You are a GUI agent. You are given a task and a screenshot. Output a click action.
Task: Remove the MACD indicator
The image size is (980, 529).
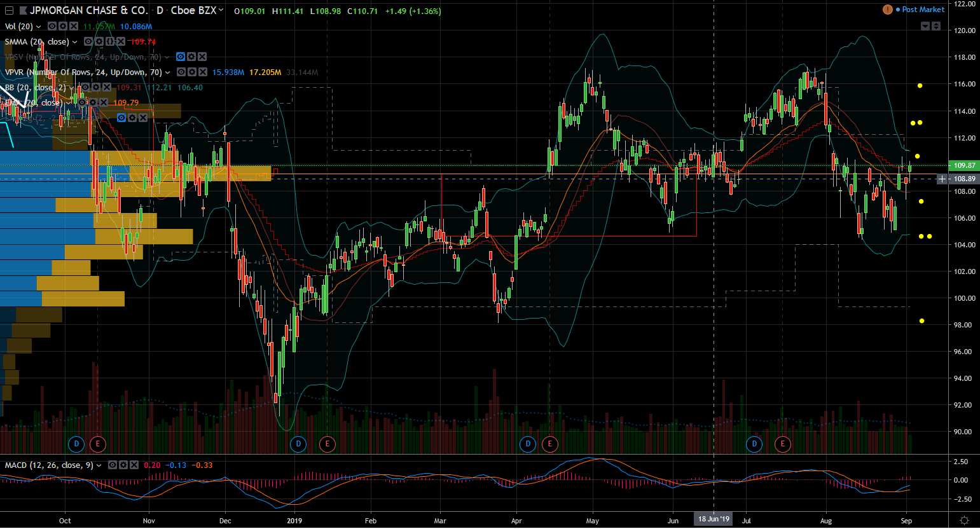(x=134, y=465)
